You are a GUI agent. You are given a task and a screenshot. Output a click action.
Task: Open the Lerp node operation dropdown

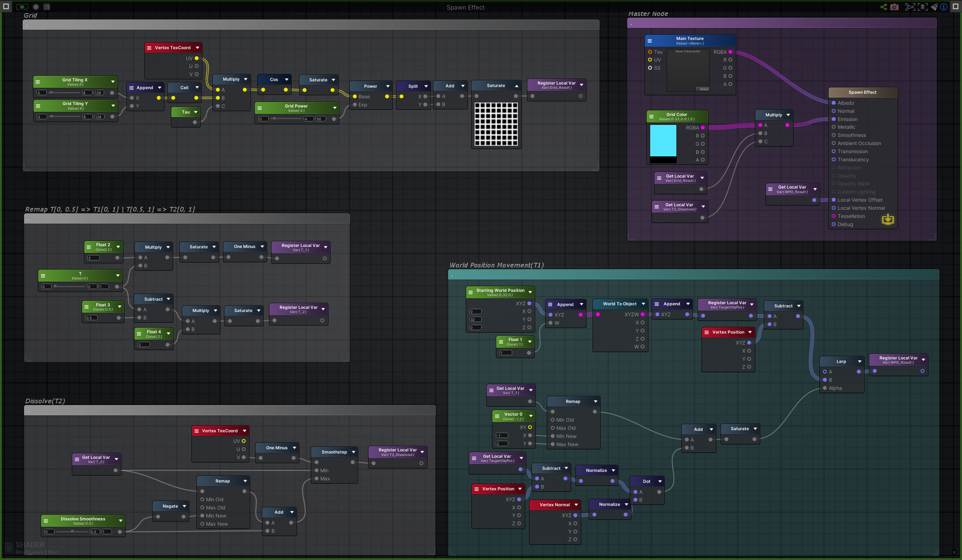point(859,361)
